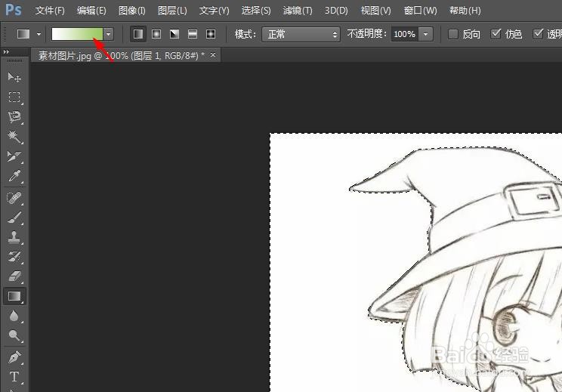Open the 帮助(H) menu

tap(465, 11)
